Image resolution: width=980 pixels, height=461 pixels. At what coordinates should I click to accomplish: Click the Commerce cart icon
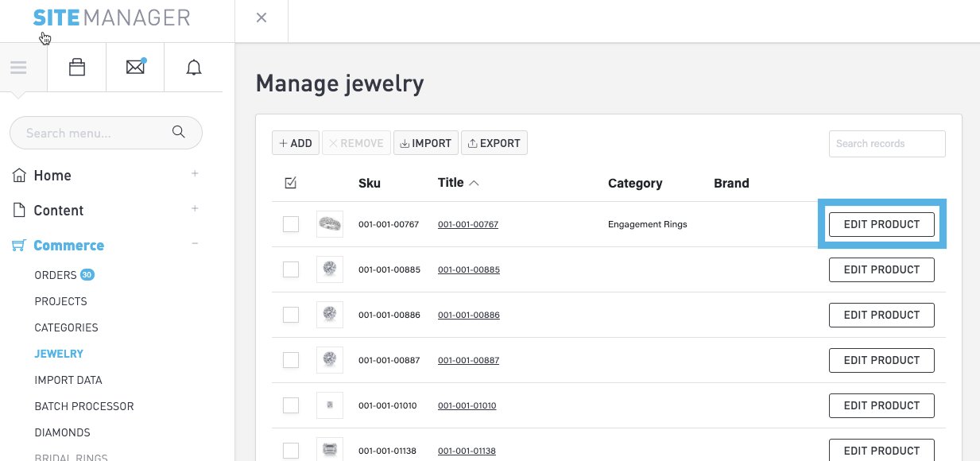pos(18,246)
